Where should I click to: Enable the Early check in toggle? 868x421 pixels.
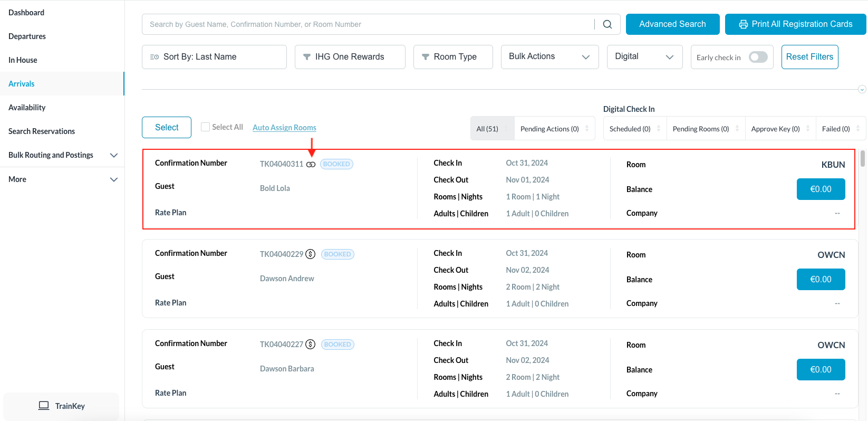(758, 57)
